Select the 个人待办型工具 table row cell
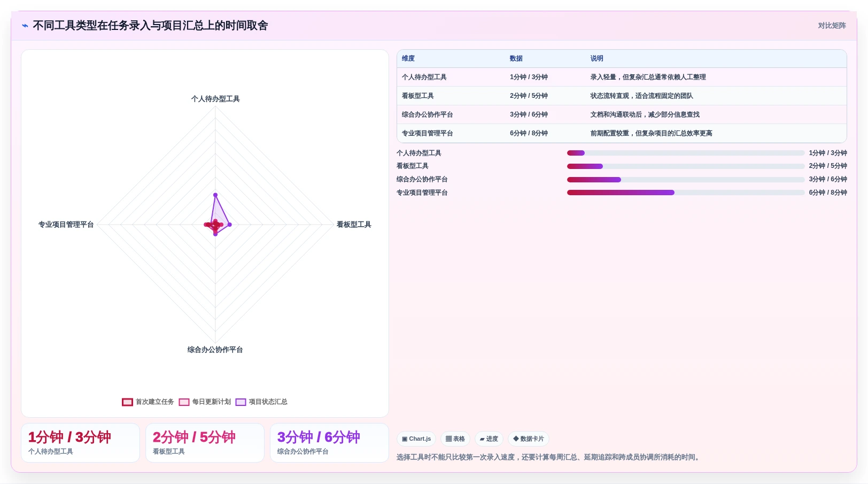 pos(424,78)
